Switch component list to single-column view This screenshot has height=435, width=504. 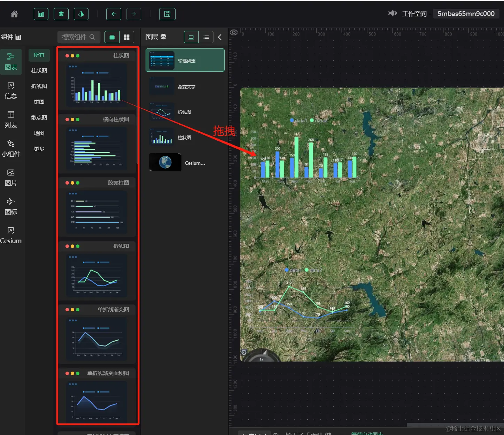coord(112,37)
